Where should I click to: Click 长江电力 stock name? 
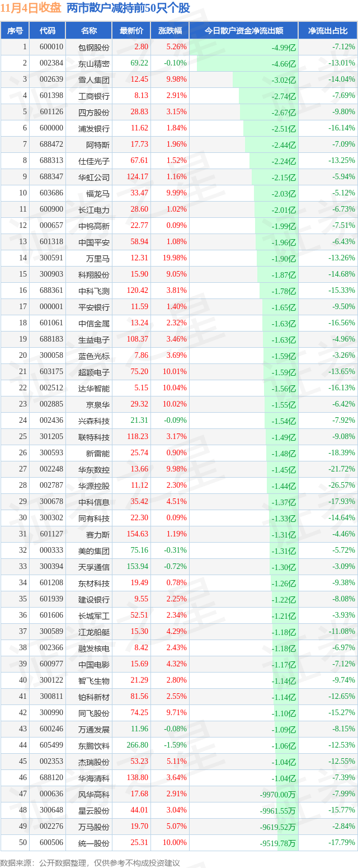pyautogui.click(x=95, y=210)
